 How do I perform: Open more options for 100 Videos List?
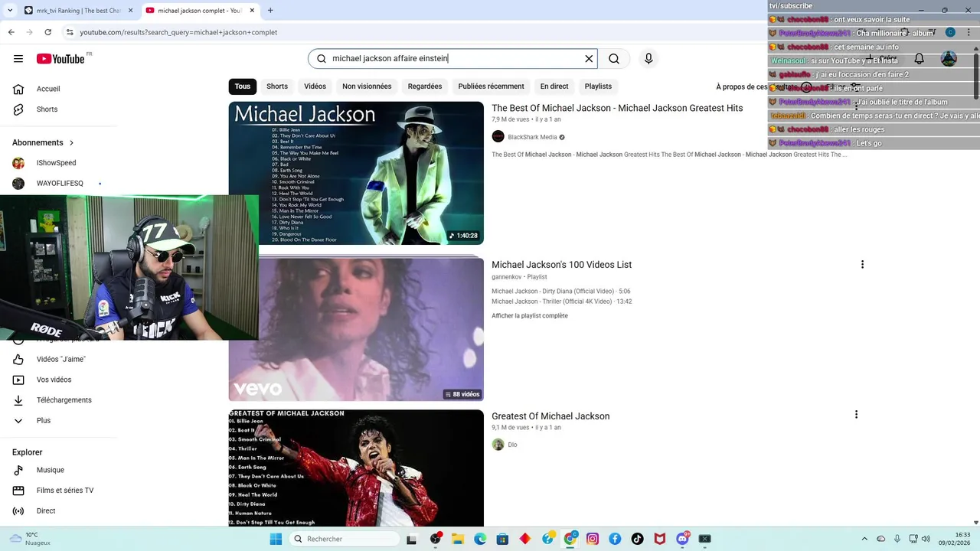(862, 265)
